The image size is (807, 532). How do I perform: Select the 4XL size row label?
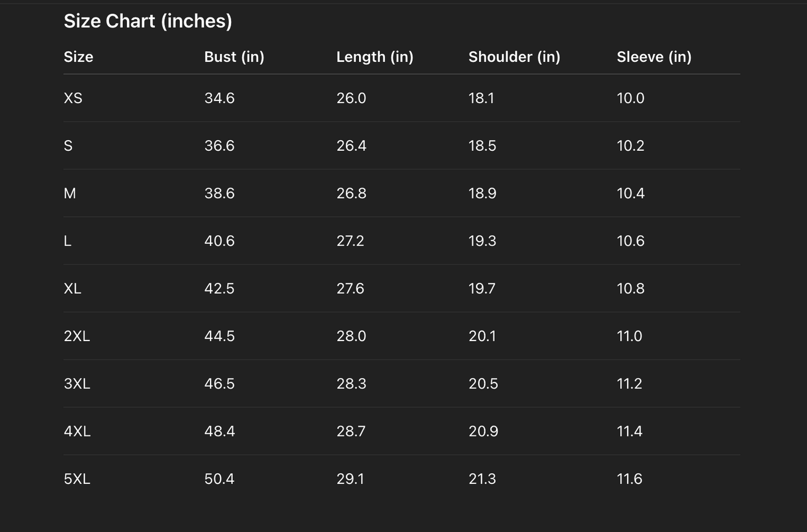pyautogui.click(x=77, y=432)
